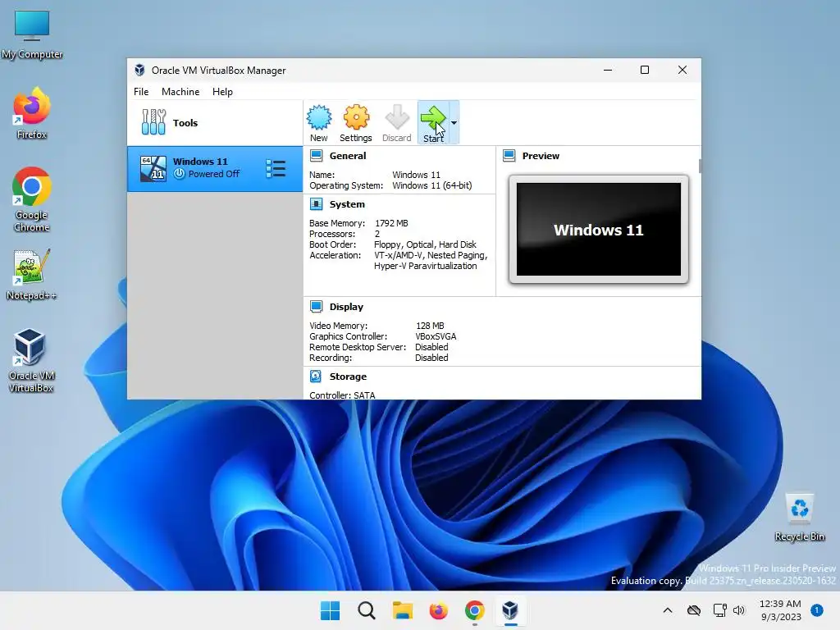840x630 pixels.
Task: Select the Google Chrome desktop shortcut
Action: pos(32,199)
